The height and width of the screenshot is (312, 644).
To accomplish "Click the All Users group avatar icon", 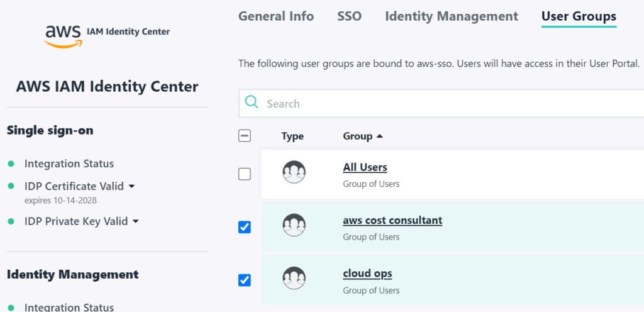I will coord(294,172).
